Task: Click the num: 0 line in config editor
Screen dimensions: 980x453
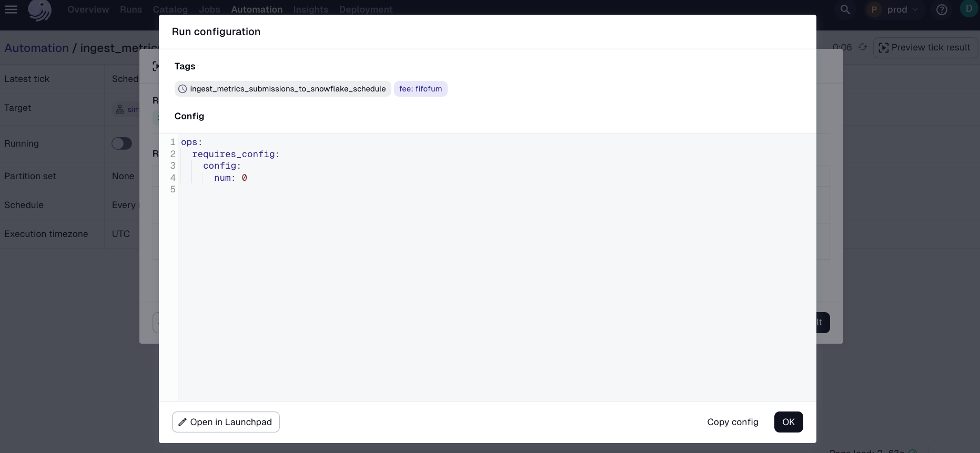Action: coord(230,178)
